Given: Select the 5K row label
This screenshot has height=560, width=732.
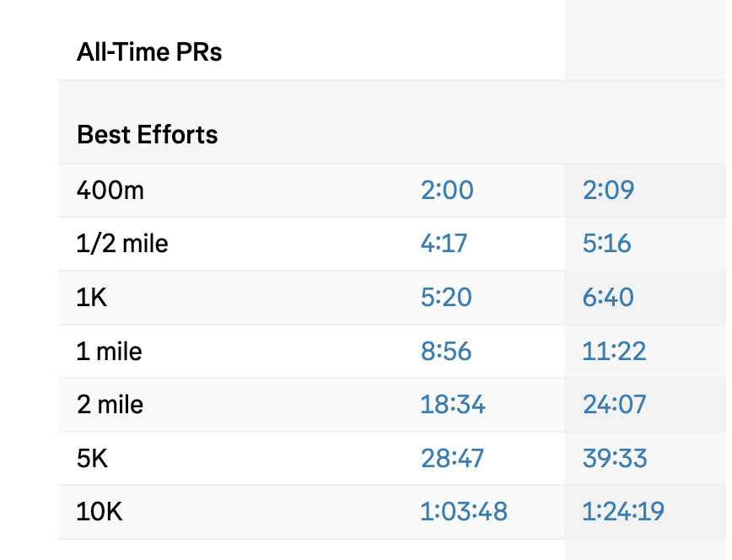Looking at the screenshot, I should pos(92,459).
